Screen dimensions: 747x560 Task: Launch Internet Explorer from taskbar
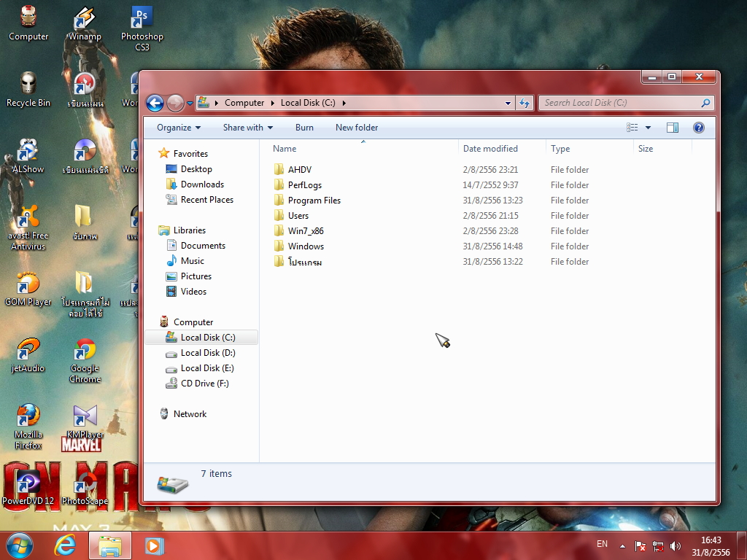point(65,545)
